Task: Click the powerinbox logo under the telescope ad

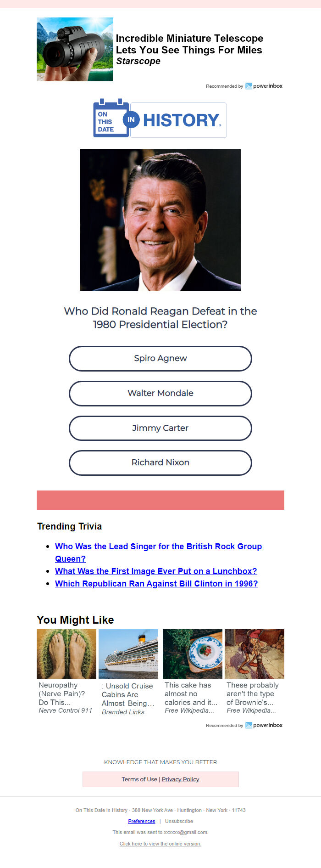Action: (x=264, y=86)
